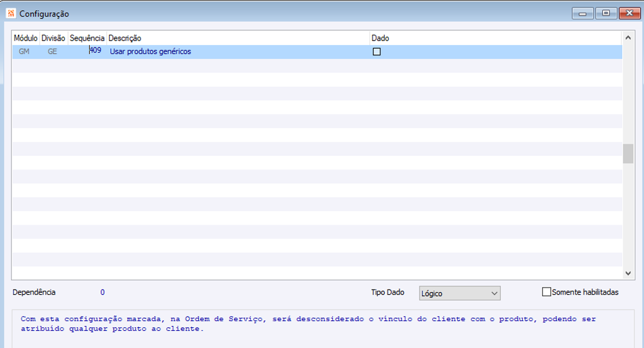Sort by the Descrição column header
Image resolution: width=644 pixels, height=348 pixels.
(238, 39)
